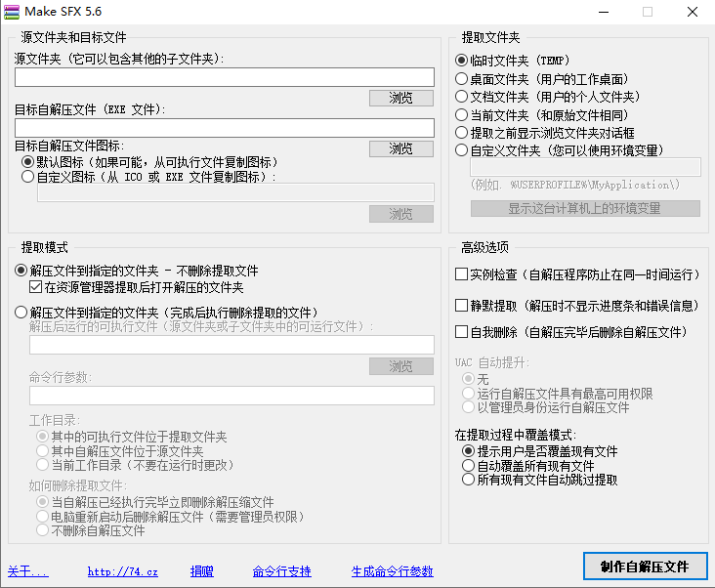Screen dimensions: 715x588
Task: Click the 制作自解压文件 button
Action: pyautogui.click(x=644, y=567)
